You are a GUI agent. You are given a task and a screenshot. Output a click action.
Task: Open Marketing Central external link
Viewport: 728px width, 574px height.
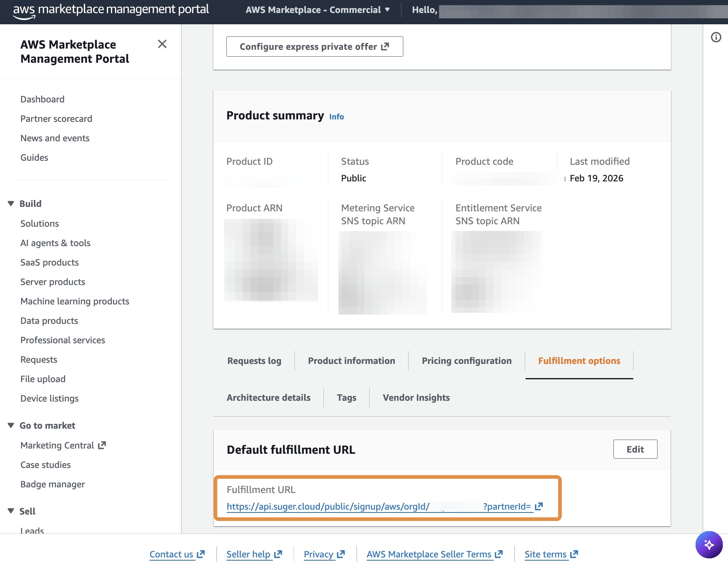63,445
